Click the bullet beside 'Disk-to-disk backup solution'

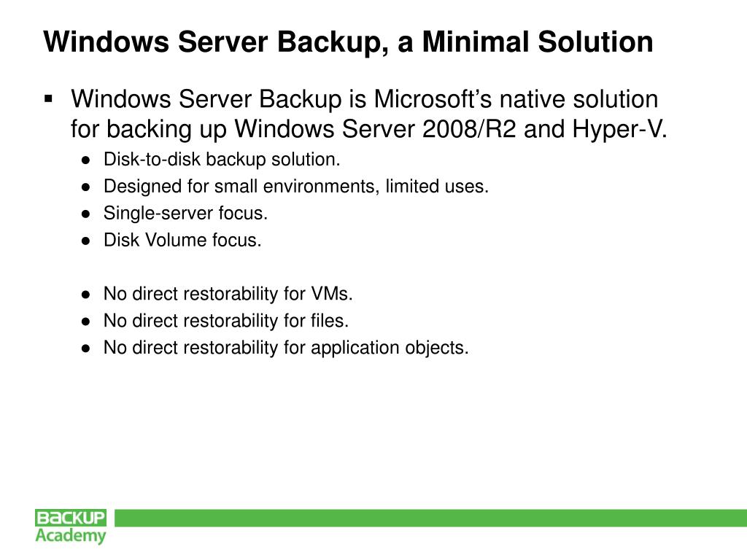[85, 160]
